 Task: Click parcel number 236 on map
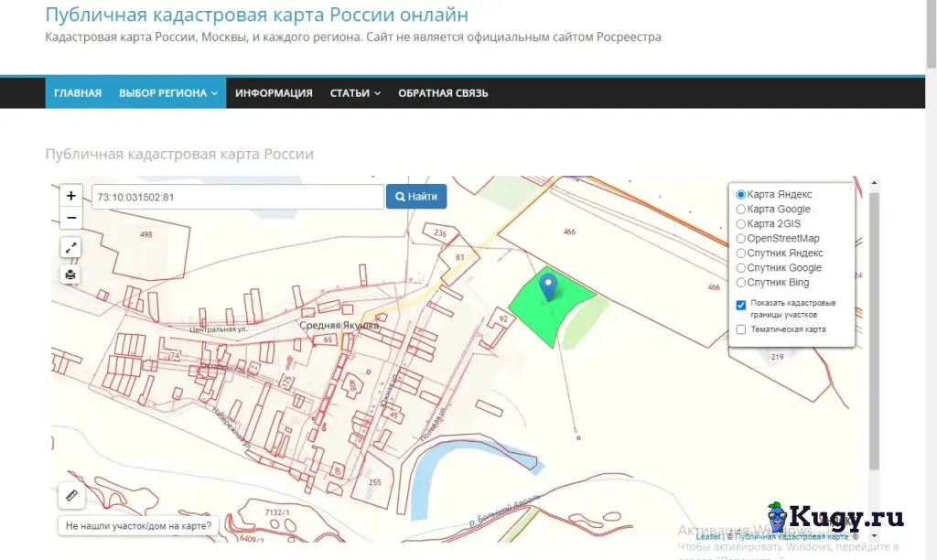(440, 233)
